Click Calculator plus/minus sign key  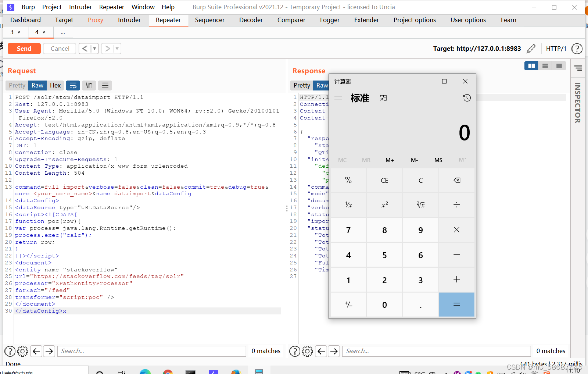coord(348,304)
